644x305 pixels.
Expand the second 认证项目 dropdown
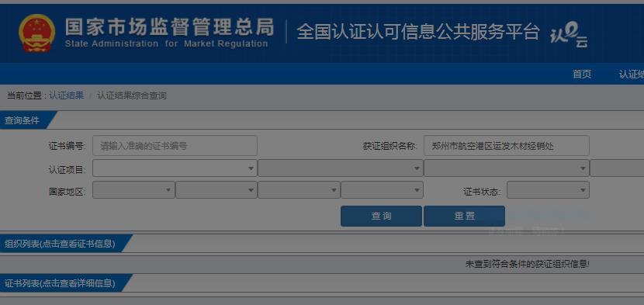click(x=341, y=168)
